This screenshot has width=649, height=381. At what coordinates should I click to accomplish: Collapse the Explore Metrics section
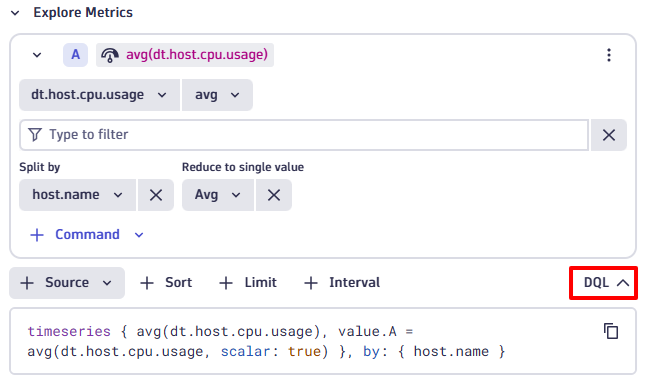(15, 13)
